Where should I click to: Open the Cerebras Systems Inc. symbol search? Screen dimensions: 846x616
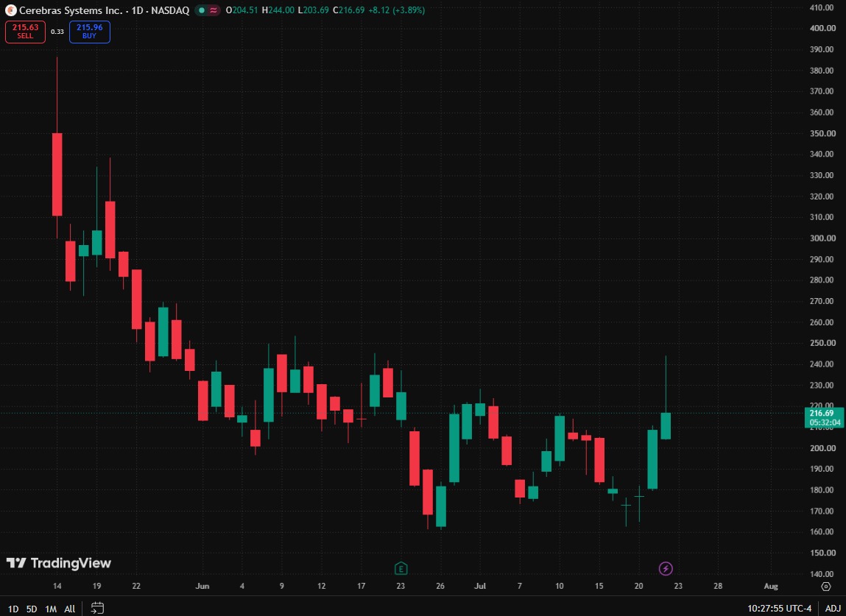tap(71, 10)
